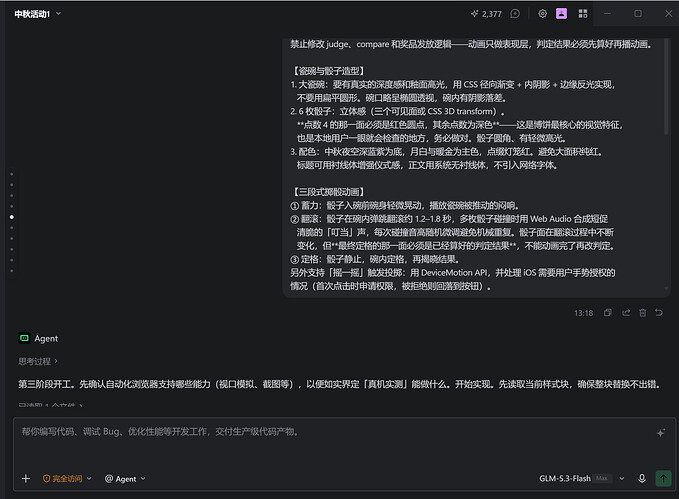This screenshot has height=499, width=679.
Task: Click the Agent response text starting 第三阶段开工
Action: (x=339, y=384)
